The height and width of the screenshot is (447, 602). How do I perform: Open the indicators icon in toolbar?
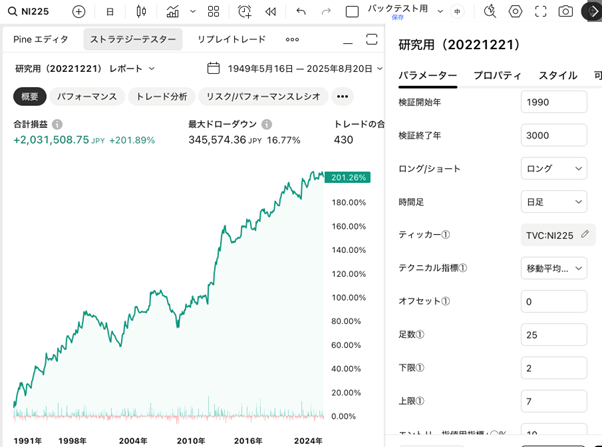173,12
